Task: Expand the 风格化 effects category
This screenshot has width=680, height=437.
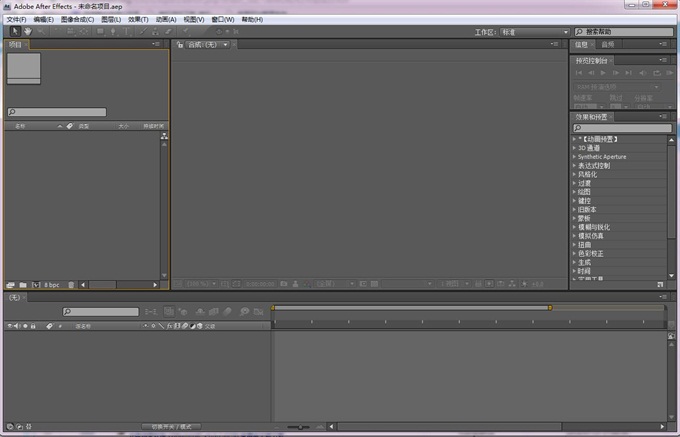Action: pos(574,174)
